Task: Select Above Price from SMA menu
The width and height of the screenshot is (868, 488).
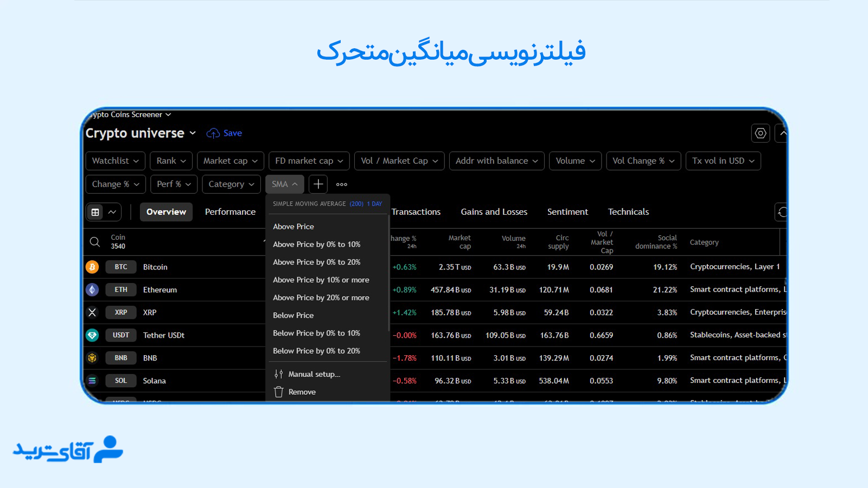Action: pos(293,226)
